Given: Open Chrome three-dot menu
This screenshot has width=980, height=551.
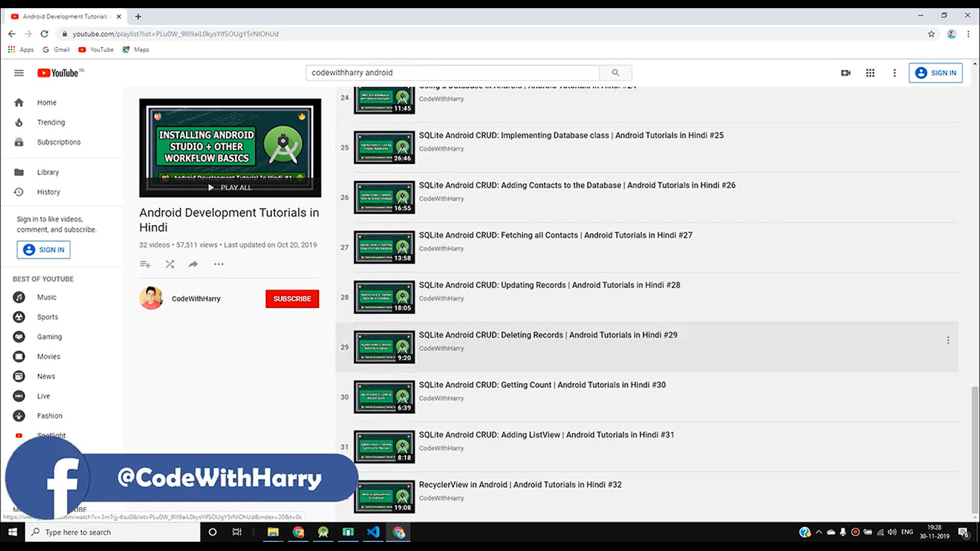Looking at the screenshot, I should pos(968,34).
